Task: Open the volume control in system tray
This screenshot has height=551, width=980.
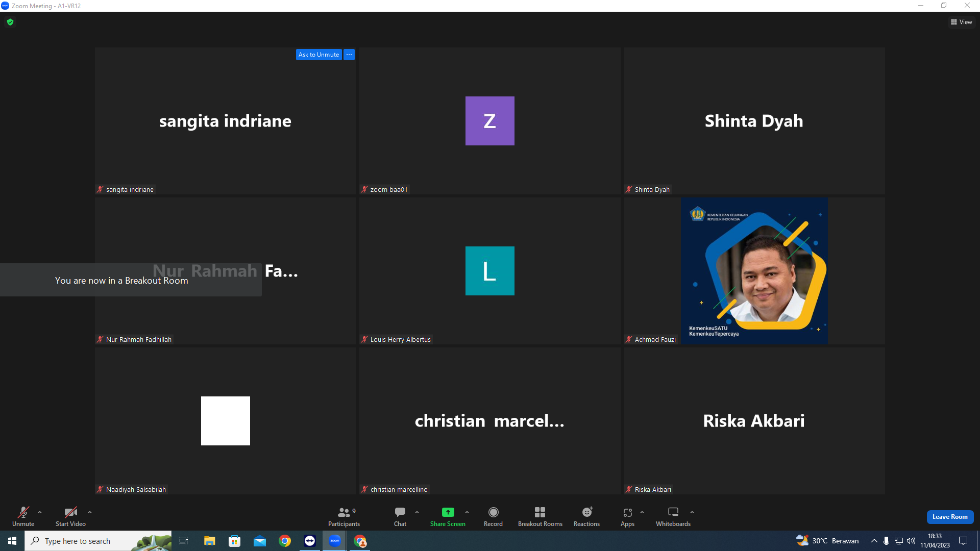Action: [911, 541]
